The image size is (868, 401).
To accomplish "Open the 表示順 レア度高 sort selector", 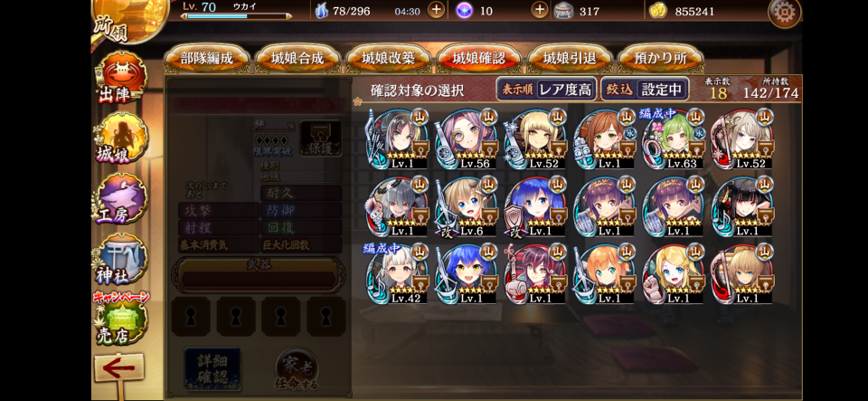I will (546, 90).
